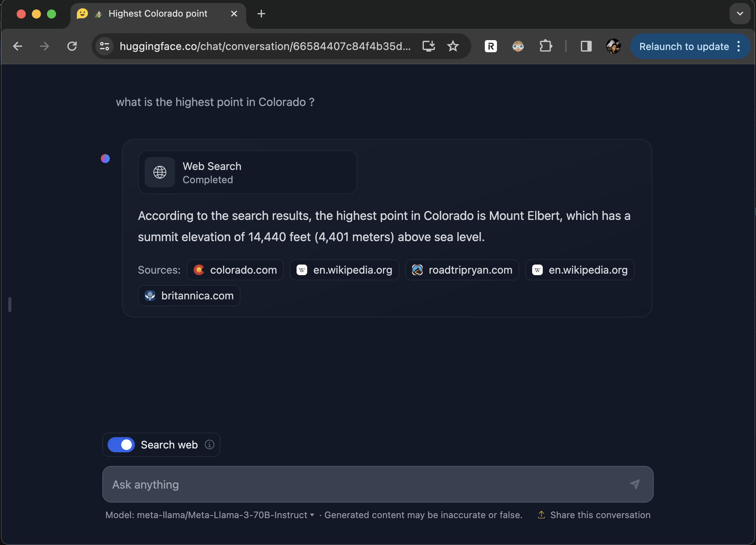Click inside the Ask anything input field
Screen dimensions: 756x545
click(341, 484)
